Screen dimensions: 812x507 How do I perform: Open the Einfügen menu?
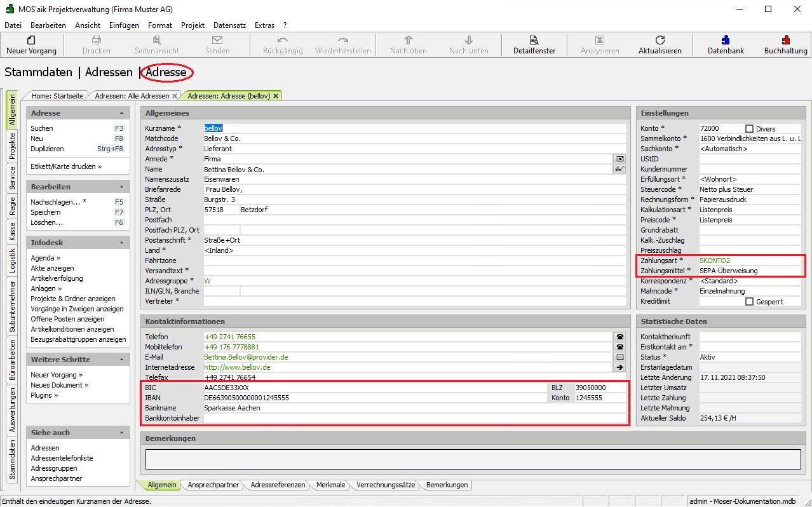pos(124,25)
